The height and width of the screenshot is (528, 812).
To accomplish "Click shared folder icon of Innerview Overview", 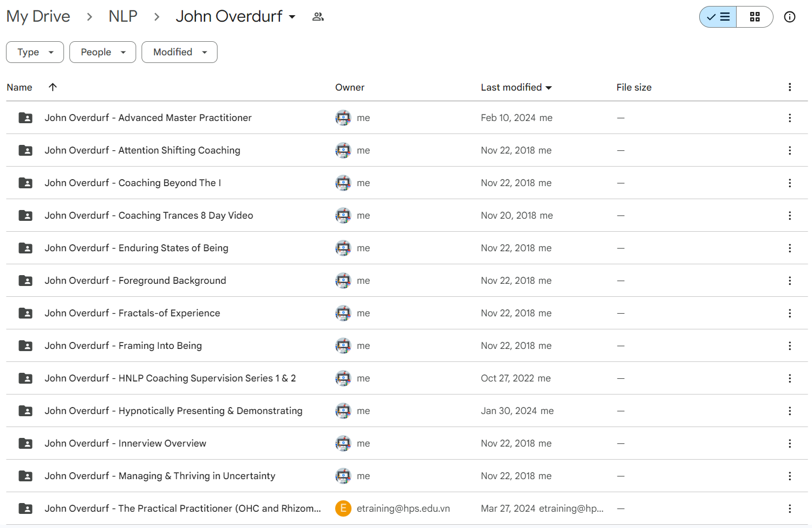I will pyautogui.click(x=25, y=443).
